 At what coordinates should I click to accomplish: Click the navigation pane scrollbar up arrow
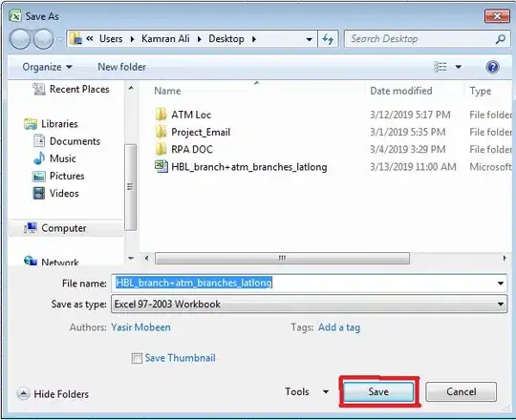(x=131, y=88)
